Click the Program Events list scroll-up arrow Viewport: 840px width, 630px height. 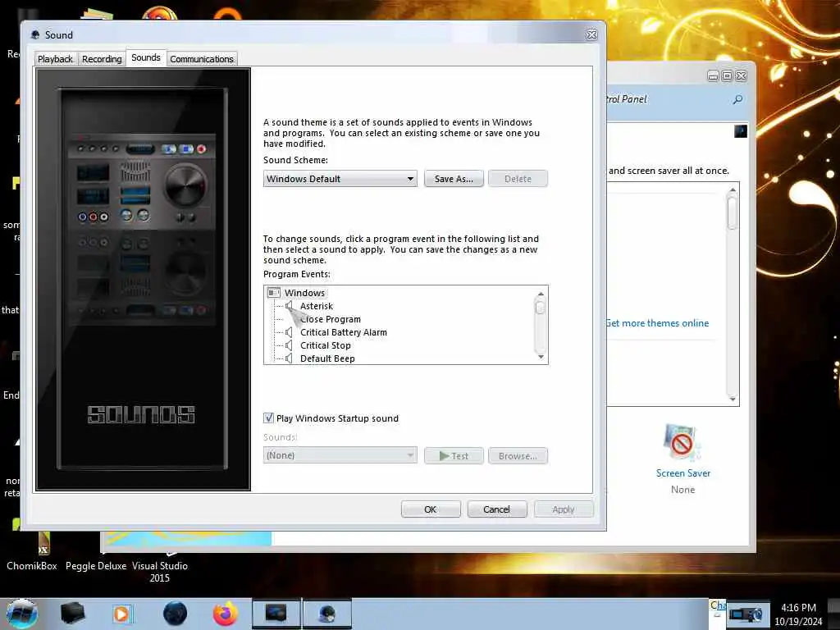(541, 294)
